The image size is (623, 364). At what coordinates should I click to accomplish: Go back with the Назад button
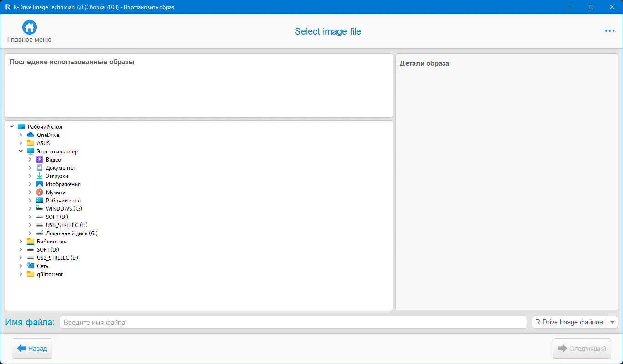(x=32, y=349)
